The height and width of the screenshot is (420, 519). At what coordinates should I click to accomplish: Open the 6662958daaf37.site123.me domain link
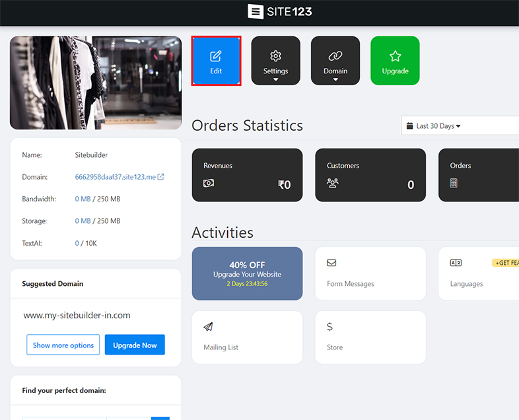(115, 177)
